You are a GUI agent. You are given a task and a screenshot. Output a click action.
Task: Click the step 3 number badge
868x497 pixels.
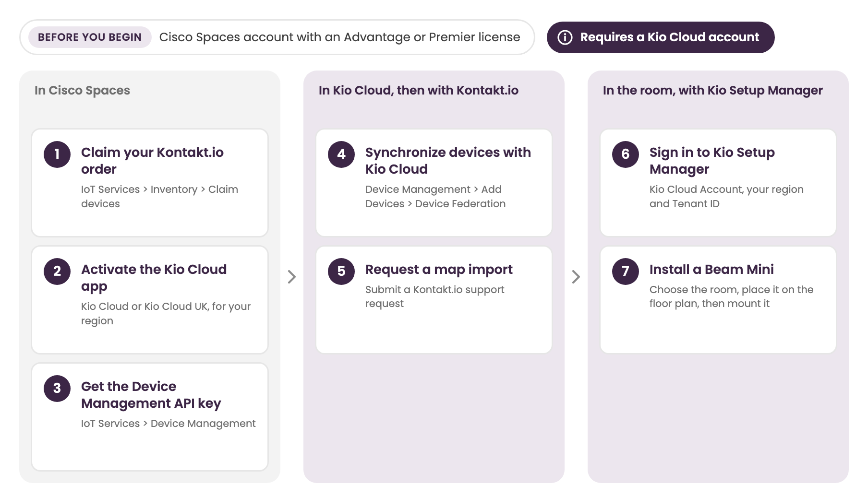[x=57, y=389]
